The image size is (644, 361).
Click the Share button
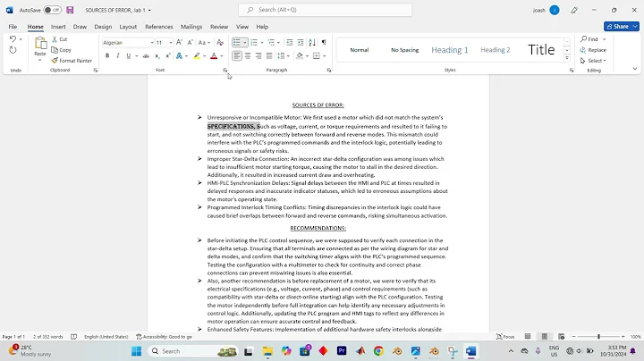tap(617, 26)
